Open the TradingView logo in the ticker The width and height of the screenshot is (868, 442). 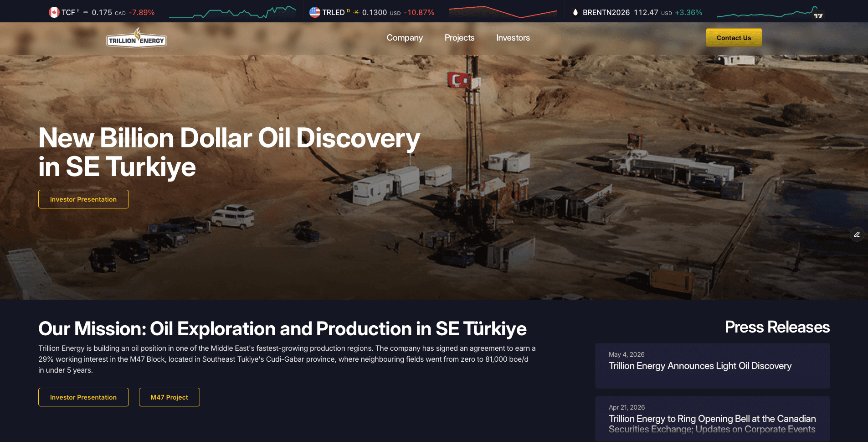(818, 16)
